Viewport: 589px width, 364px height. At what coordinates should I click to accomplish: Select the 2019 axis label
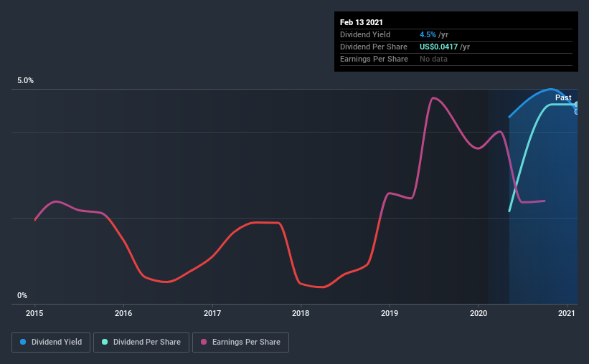(x=390, y=313)
